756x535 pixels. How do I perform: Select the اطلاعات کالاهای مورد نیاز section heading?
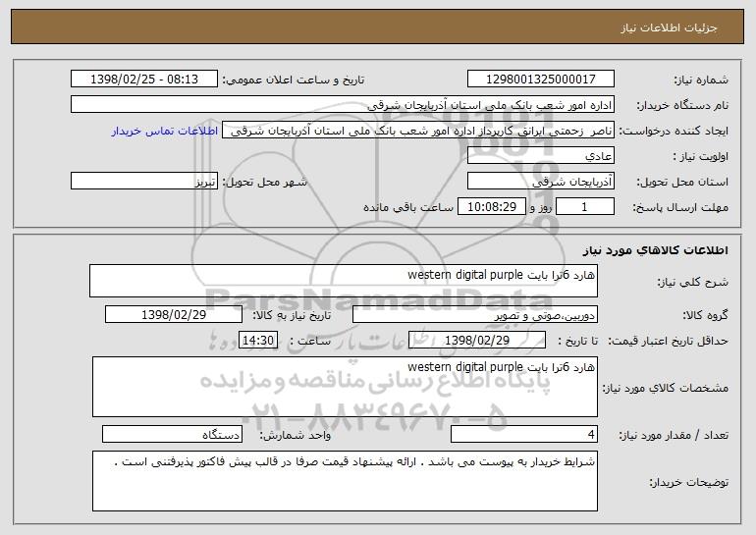pyautogui.click(x=655, y=250)
